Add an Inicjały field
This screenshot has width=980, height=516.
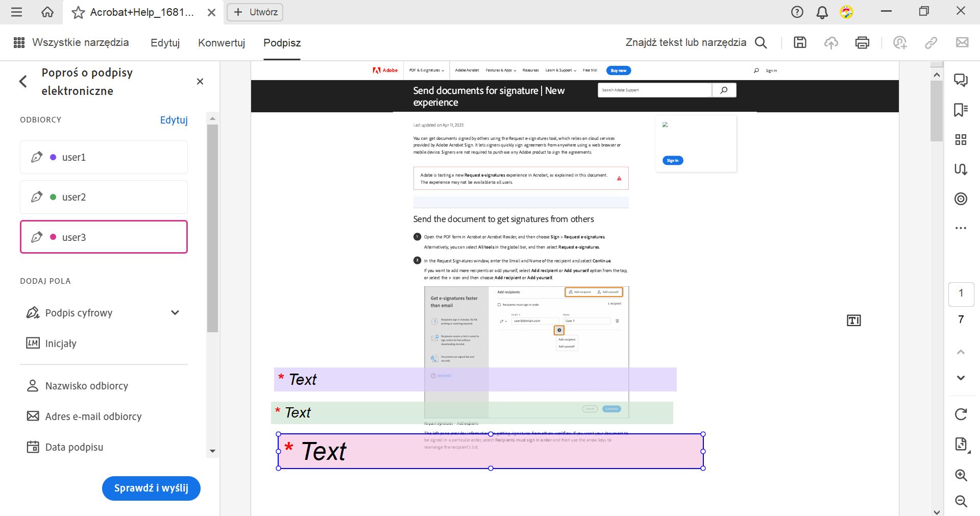coord(51,343)
